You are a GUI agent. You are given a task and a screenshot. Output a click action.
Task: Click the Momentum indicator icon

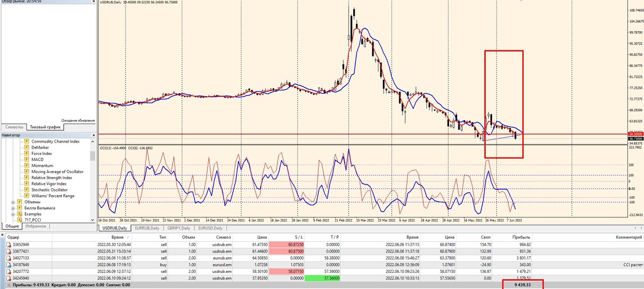(x=26, y=166)
